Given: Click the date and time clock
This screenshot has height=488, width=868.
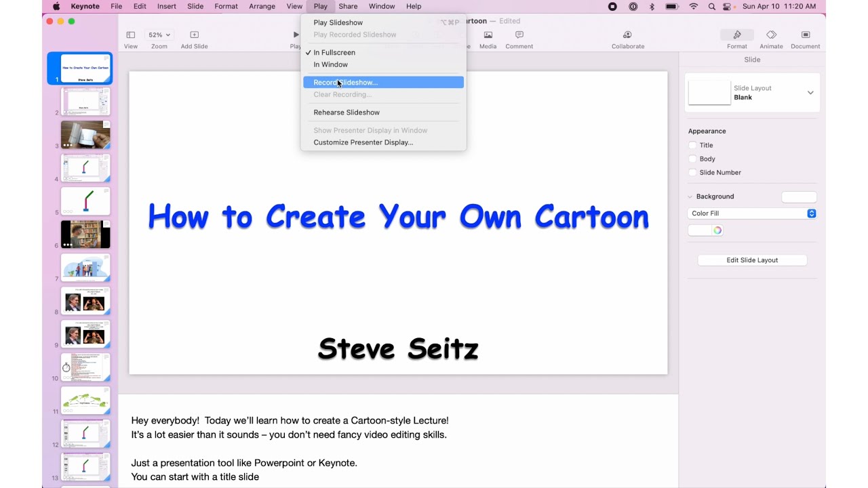Looking at the screenshot, I should (779, 6).
